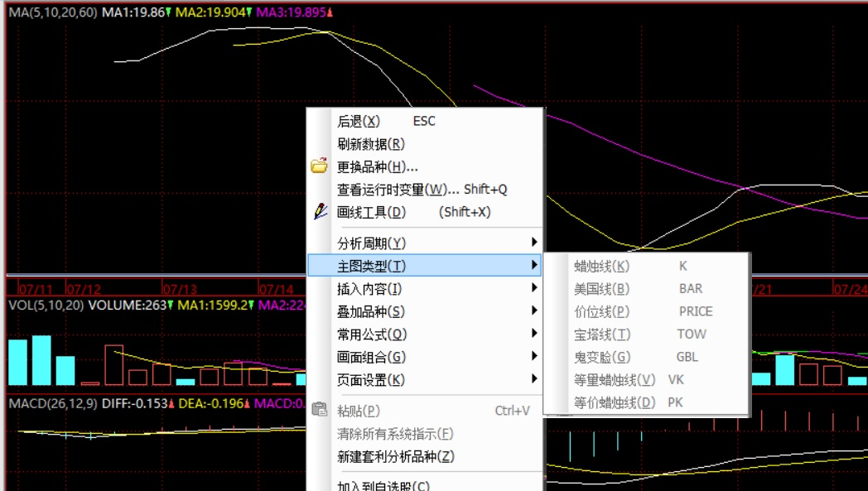Open the 常用公式 submenu

pyautogui.click(x=372, y=335)
